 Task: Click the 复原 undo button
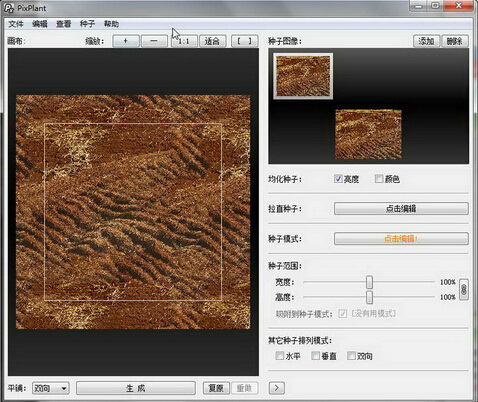pyautogui.click(x=216, y=388)
